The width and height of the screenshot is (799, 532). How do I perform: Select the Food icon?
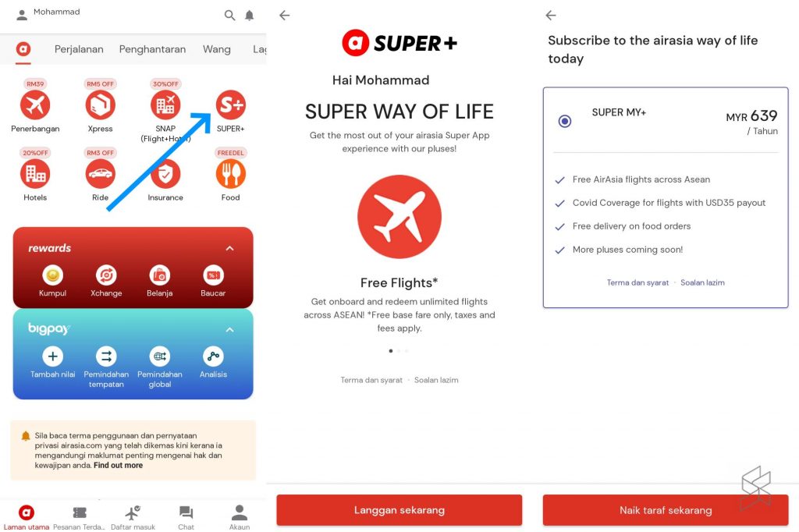pos(231,174)
